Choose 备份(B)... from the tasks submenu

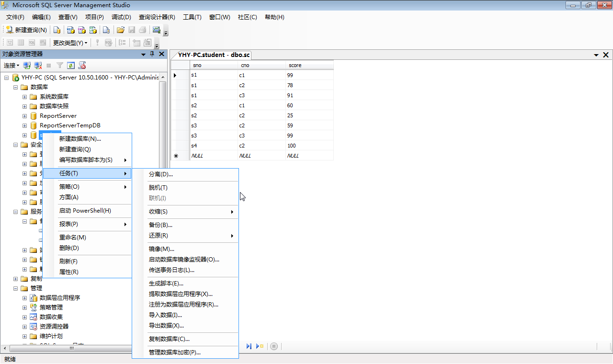[185, 225]
